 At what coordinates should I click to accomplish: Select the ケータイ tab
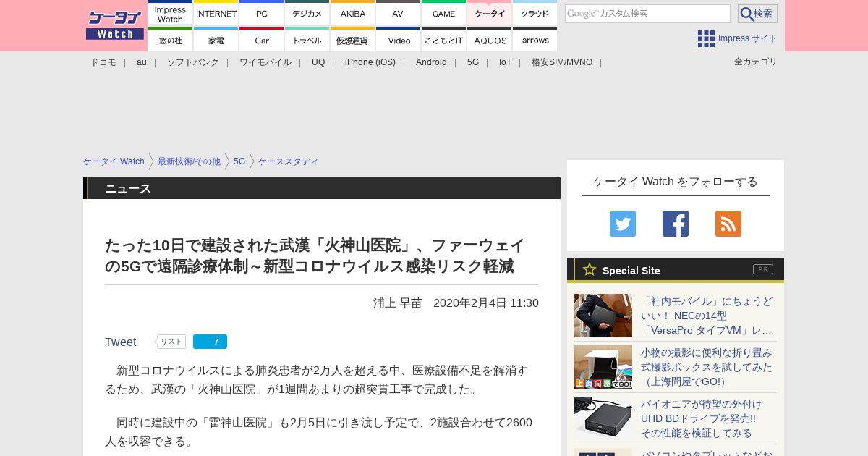coord(490,13)
